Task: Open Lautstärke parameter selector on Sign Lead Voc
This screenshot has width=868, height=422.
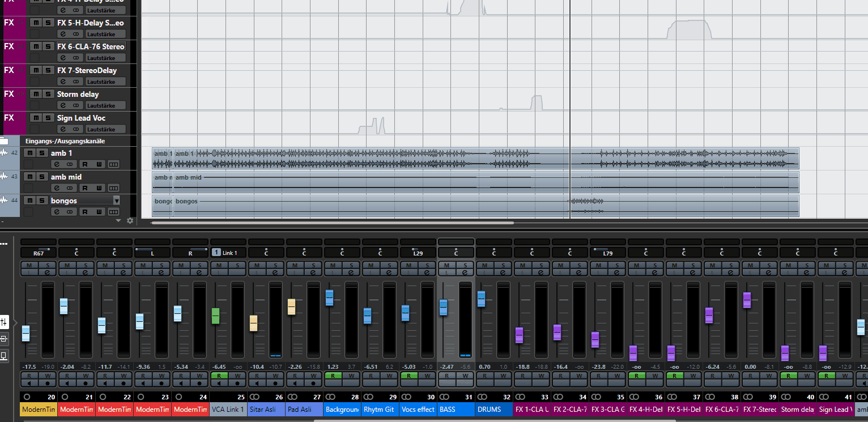Action: pos(101,129)
